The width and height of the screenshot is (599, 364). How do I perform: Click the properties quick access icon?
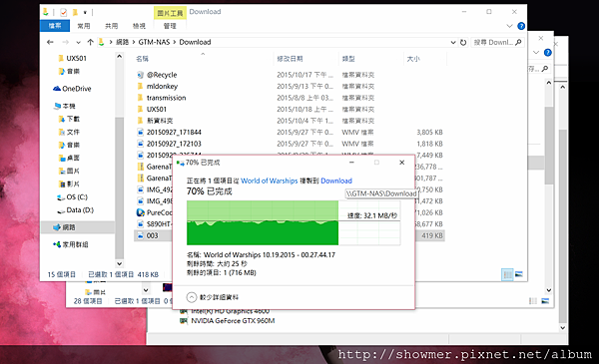(64, 13)
